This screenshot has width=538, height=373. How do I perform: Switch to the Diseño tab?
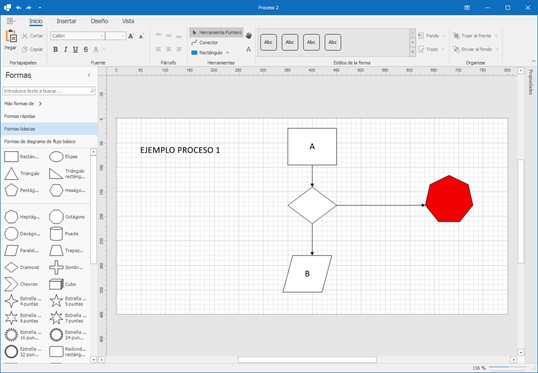click(x=100, y=21)
